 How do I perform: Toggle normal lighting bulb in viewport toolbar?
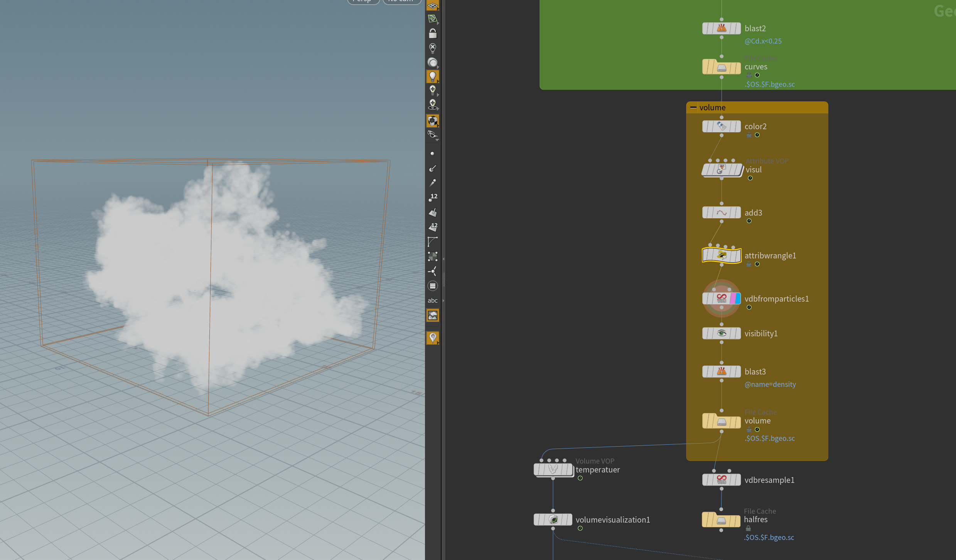pyautogui.click(x=433, y=76)
